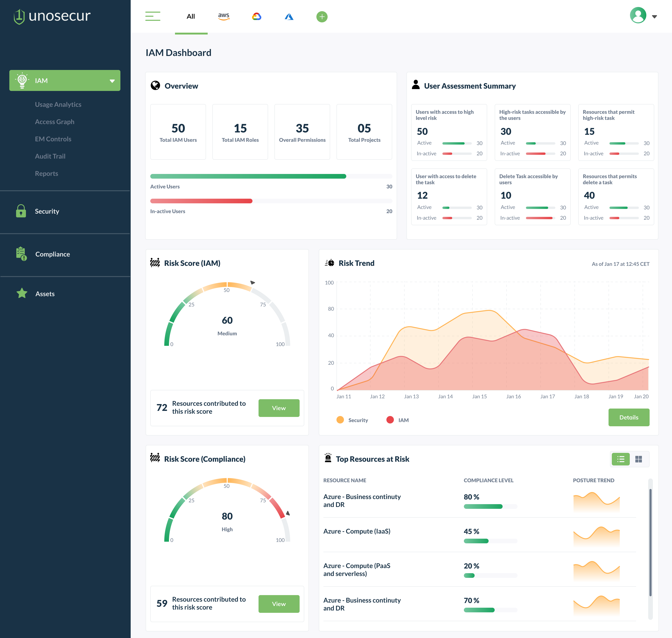Open the user profile avatar

coord(638,15)
